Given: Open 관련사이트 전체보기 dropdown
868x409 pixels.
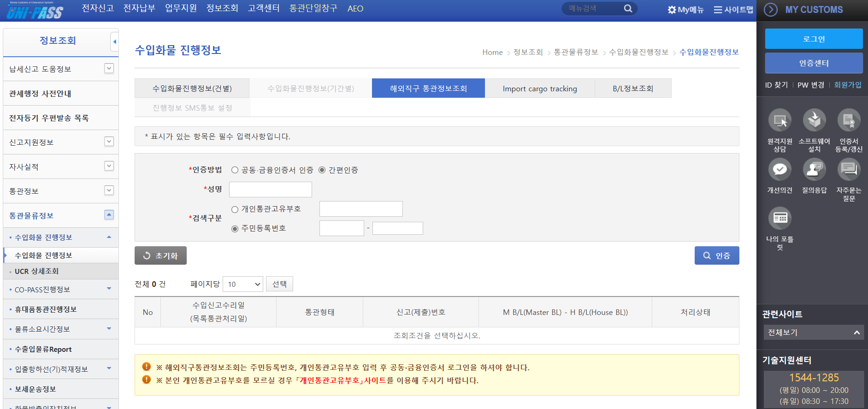Looking at the screenshot, I should [814, 332].
